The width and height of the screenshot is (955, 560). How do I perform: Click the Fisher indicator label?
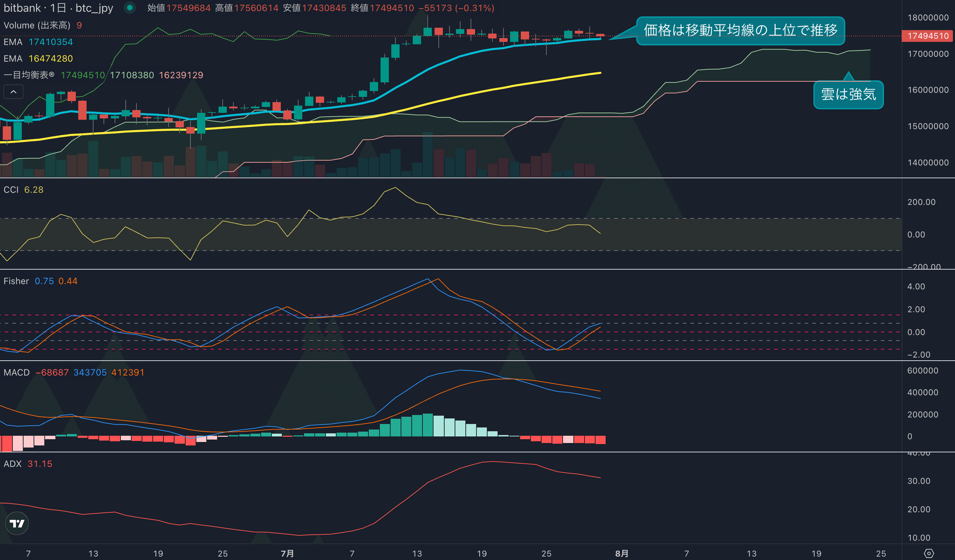pos(16,281)
